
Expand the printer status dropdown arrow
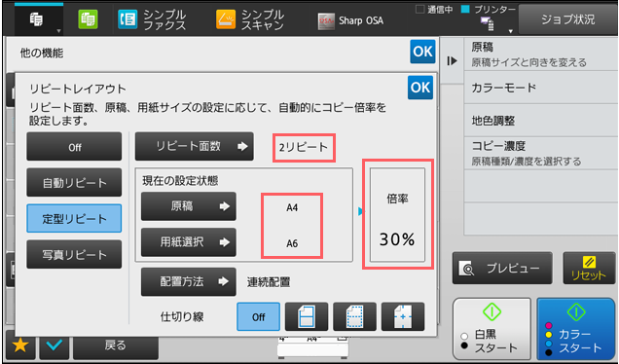[x=510, y=31]
